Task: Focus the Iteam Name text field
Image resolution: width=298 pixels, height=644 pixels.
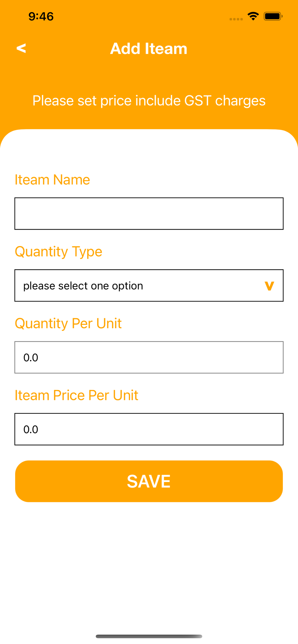Action: [x=149, y=213]
